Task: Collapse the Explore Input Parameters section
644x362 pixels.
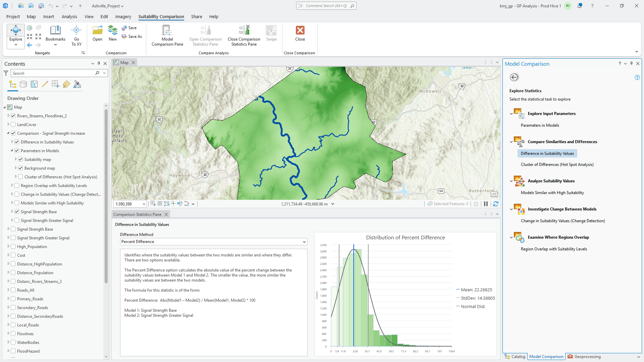Action: pyautogui.click(x=511, y=114)
